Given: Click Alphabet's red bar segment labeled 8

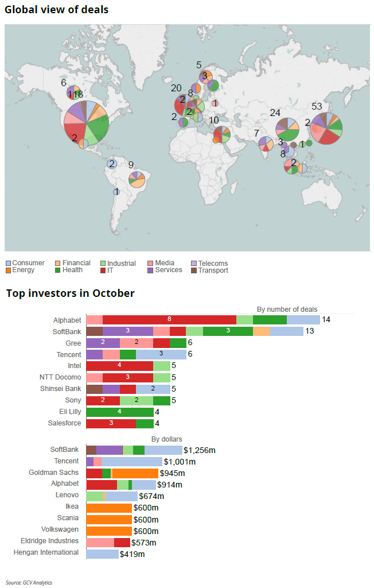Looking at the screenshot, I should coord(169,320).
